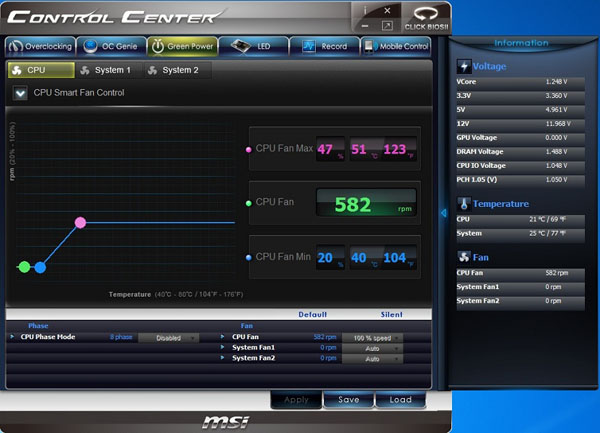Click the Overclocking gauge icon
This screenshot has width=600, height=433.
tap(15, 46)
